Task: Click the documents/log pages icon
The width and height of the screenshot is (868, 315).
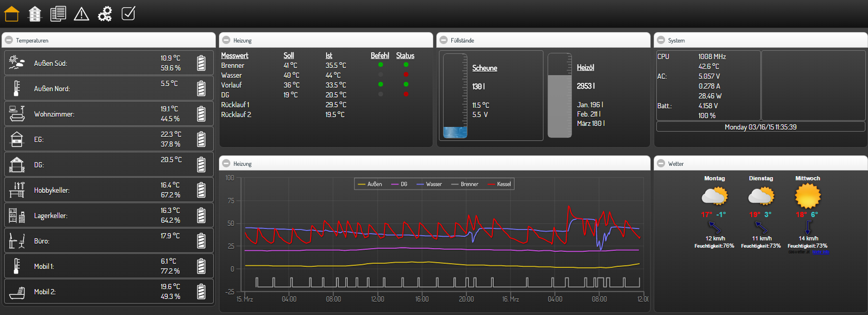Action: pos(58,14)
